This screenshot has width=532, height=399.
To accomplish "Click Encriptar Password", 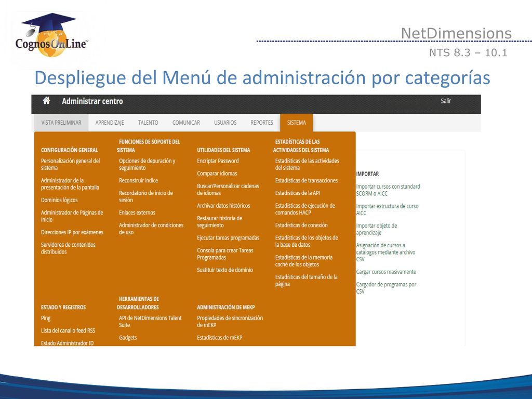I will [x=218, y=161].
